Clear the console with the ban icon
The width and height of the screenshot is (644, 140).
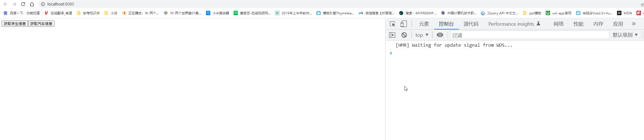click(404, 35)
